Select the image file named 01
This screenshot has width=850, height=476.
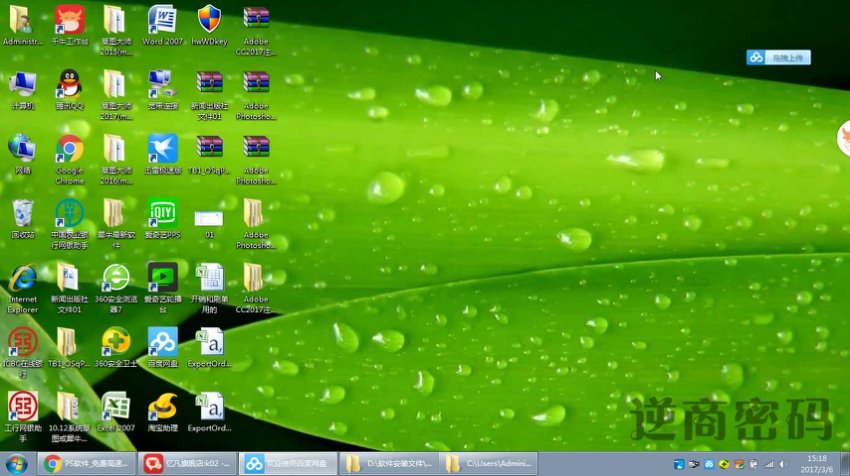coord(209,222)
